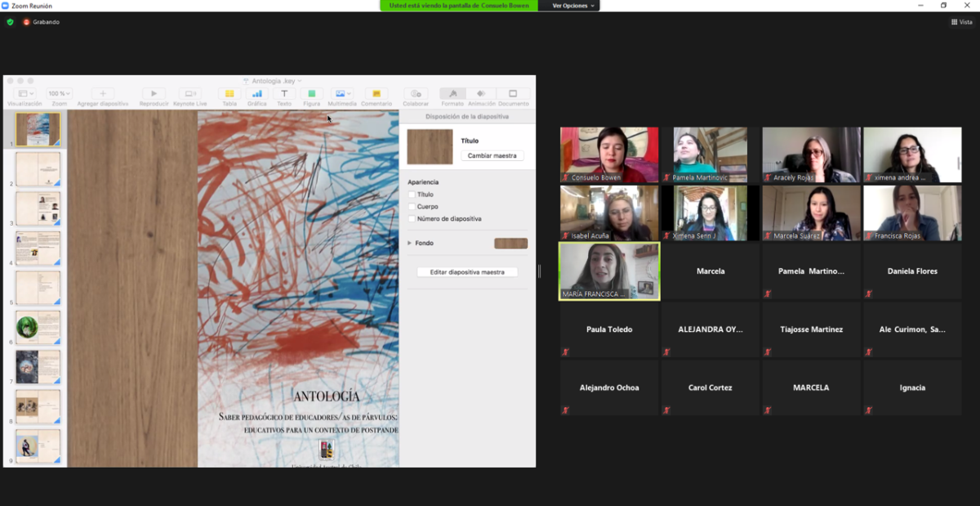Click the Alejandro Ochoa participant tile
Viewport: 980px width, 506px height.
pos(609,388)
